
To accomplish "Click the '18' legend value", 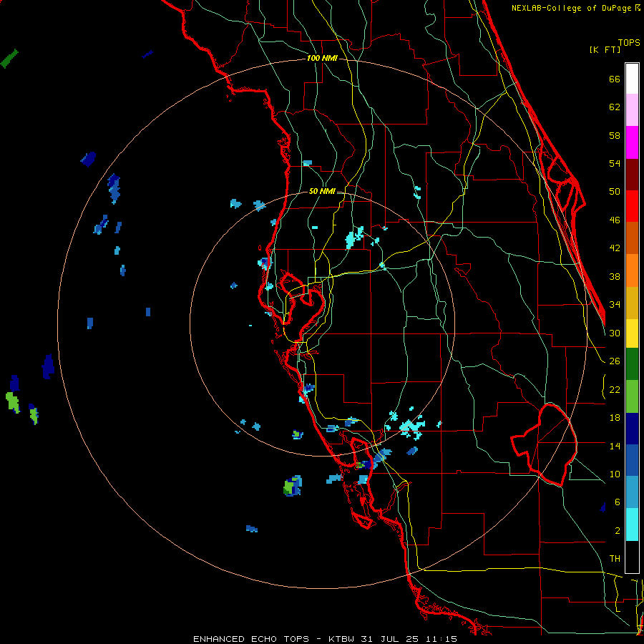I will pyautogui.click(x=615, y=418).
